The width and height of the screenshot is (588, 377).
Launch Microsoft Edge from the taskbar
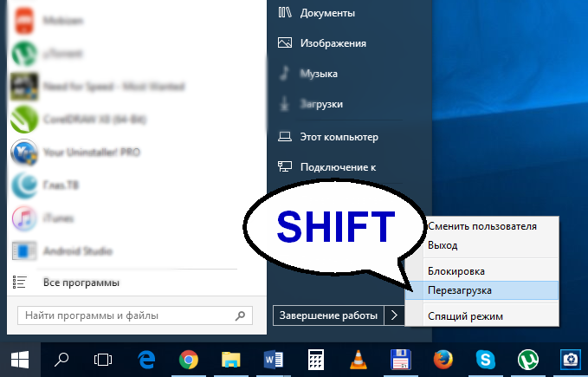145,359
